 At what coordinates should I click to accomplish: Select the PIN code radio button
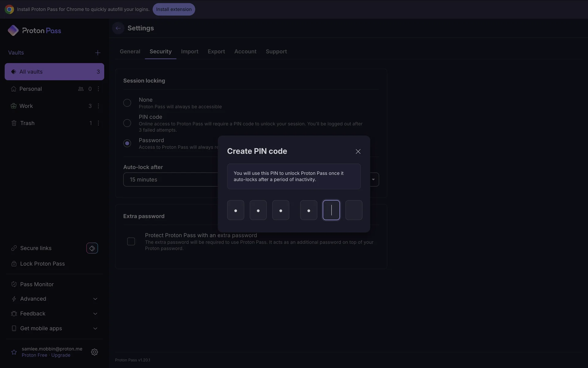coord(127,123)
